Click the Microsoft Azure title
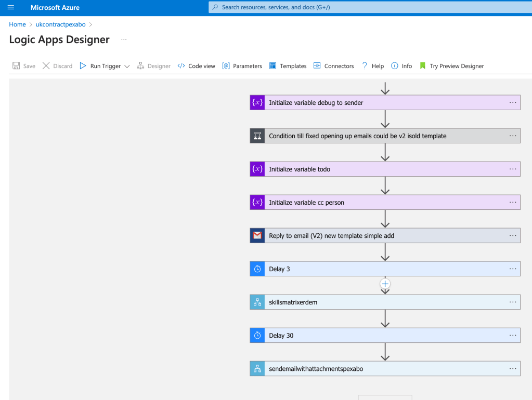The width and height of the screenshot is (532, 400). (55, 7)
